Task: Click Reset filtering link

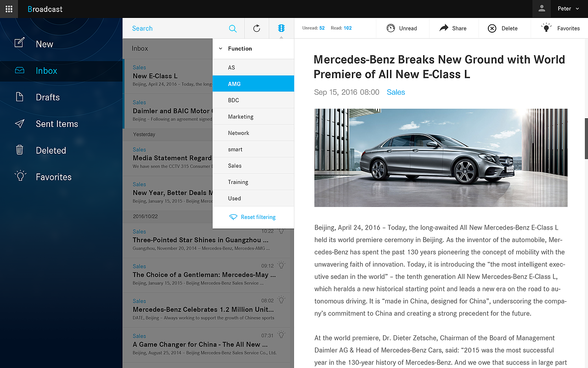Action: (x=258, y=217)
